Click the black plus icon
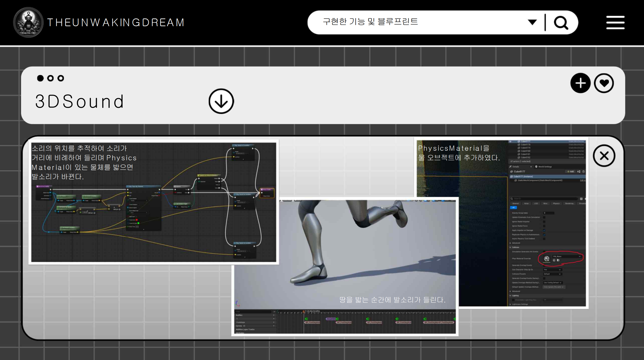 tap(580, 83)
